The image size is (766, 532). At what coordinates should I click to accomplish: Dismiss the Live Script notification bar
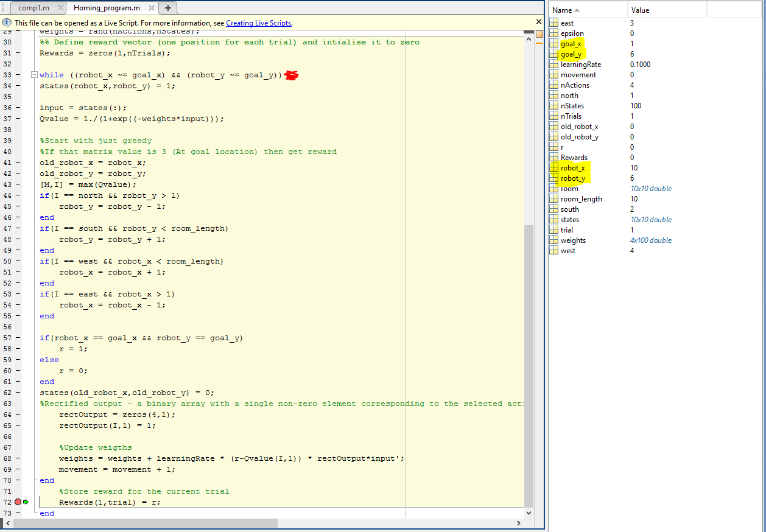coord(538,21)
